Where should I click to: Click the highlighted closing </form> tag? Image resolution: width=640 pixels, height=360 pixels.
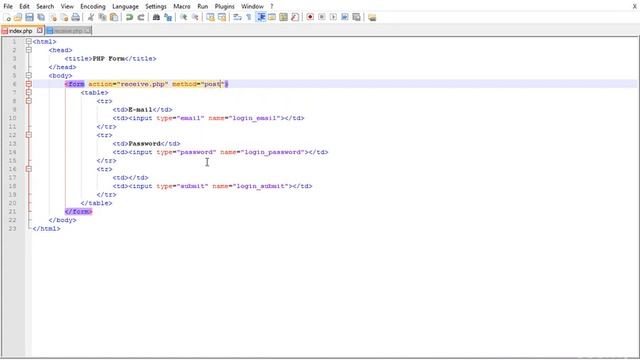pyautogui.click(x=78, y=211)
